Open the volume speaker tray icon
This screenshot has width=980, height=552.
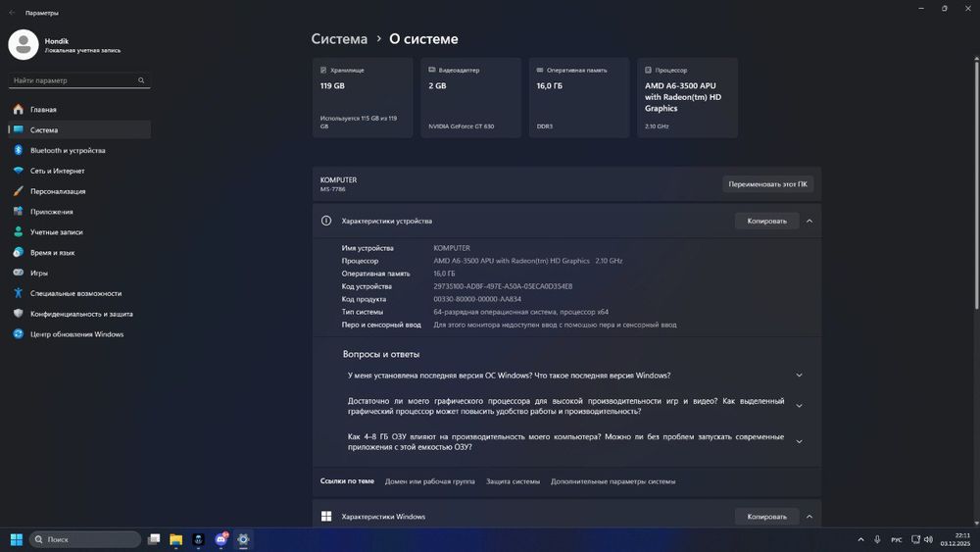tap(929, 539)
